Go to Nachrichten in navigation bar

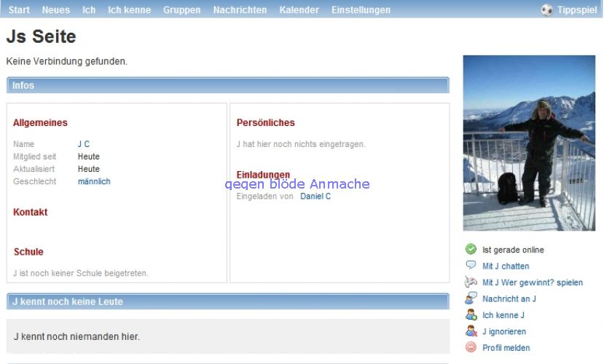[x=240, y=10]
